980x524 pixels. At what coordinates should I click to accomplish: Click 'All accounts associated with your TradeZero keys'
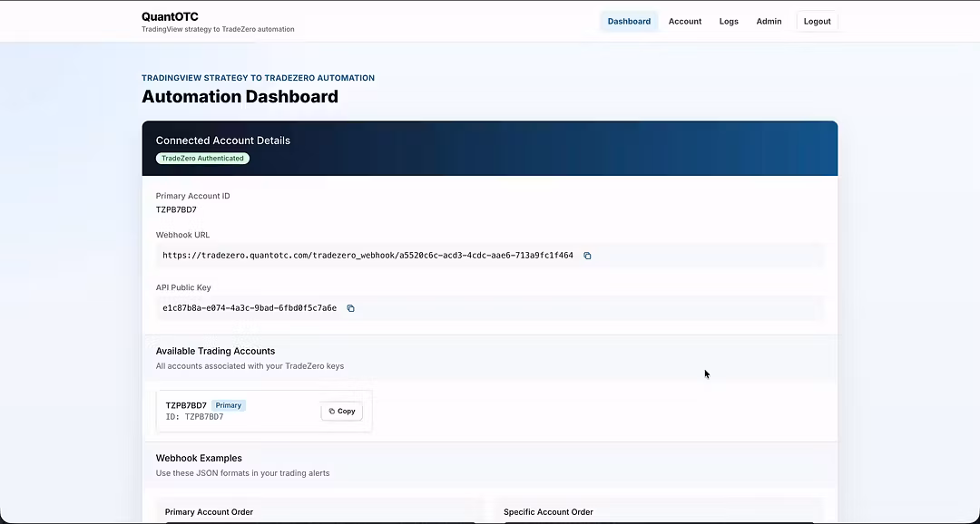[250, 366]
